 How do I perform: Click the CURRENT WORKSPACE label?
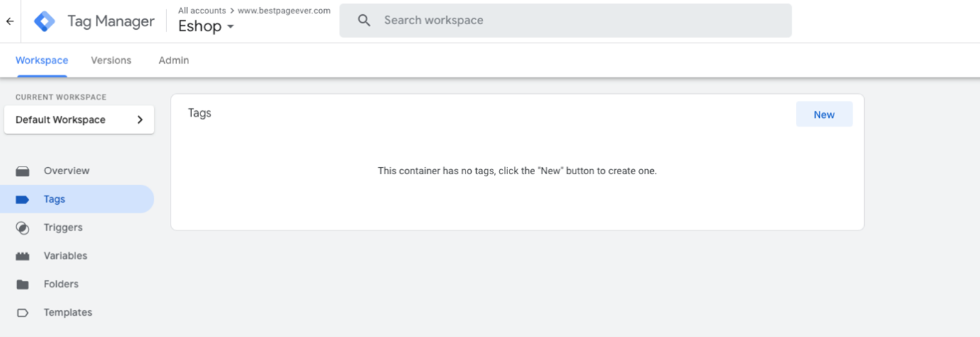61,97
